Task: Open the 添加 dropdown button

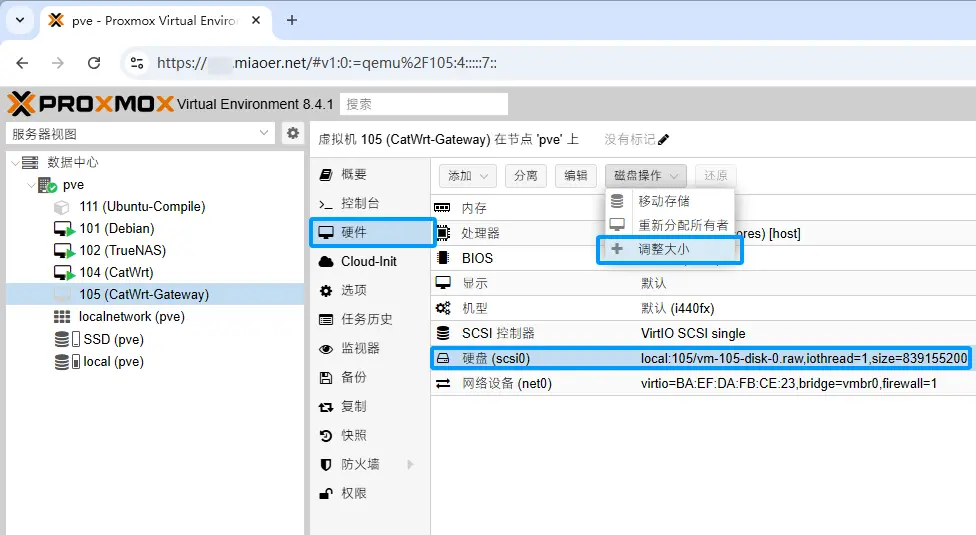Action: 467,176
